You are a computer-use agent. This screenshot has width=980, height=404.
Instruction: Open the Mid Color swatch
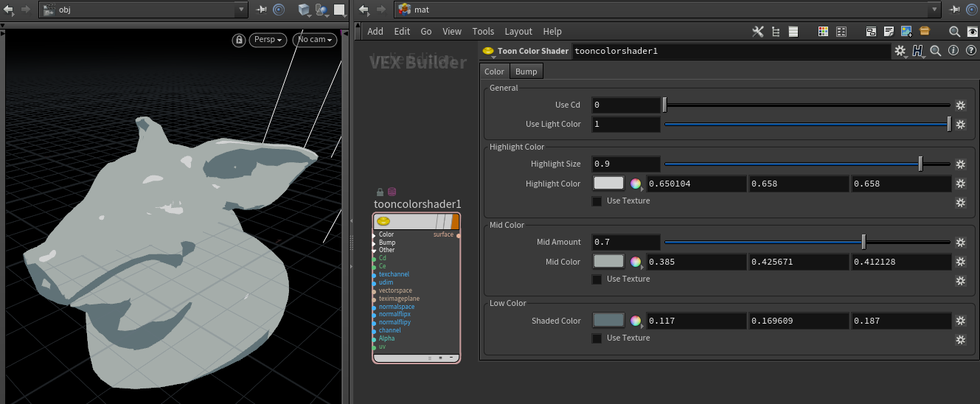tap(608, 262)
